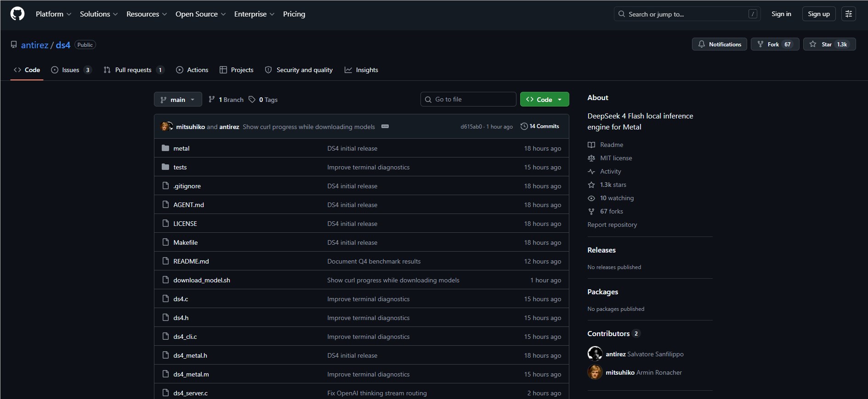This screenshot has width=868, height=399.
Task: Go to the GitHub homepage logo
Action: 17,14
